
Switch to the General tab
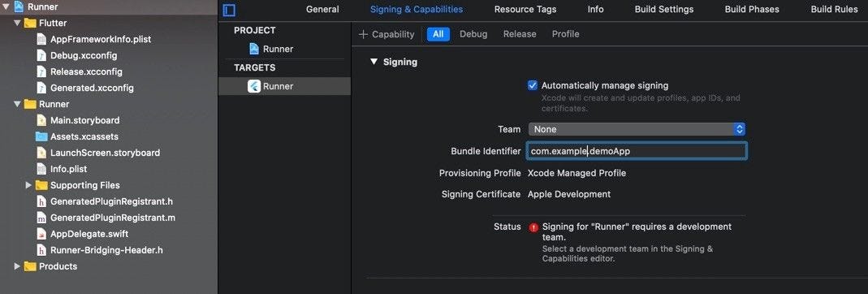(x=322, y=10)
